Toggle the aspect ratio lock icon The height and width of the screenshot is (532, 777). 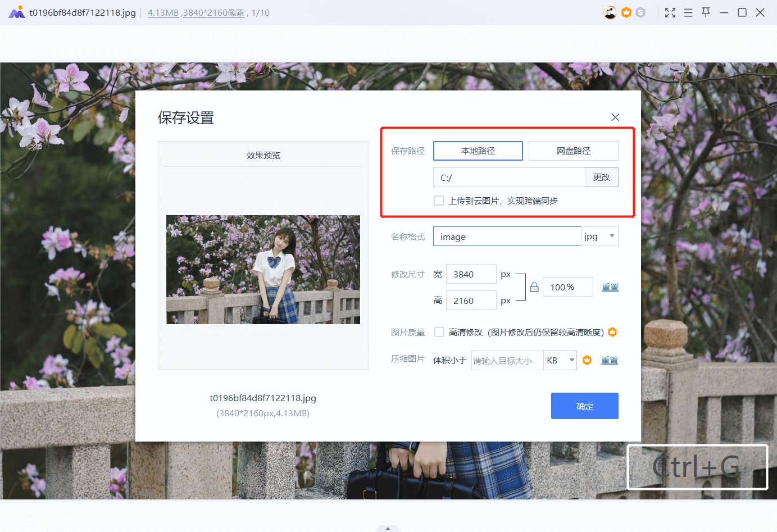(534, 287)
